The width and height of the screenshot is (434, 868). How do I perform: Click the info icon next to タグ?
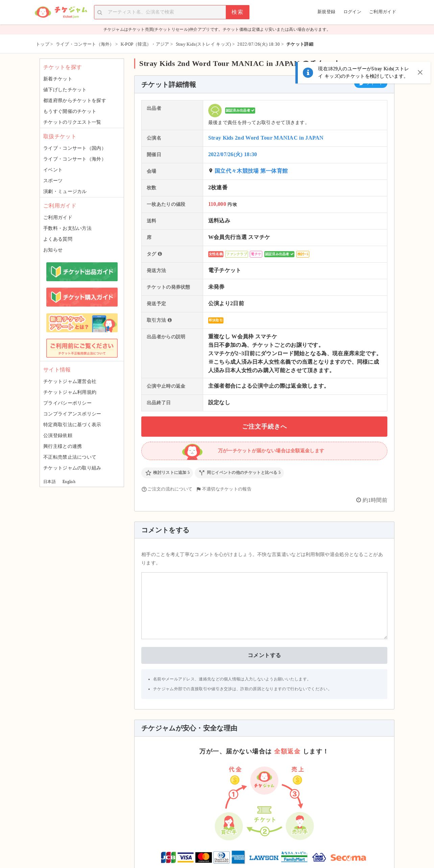point(160,254)
